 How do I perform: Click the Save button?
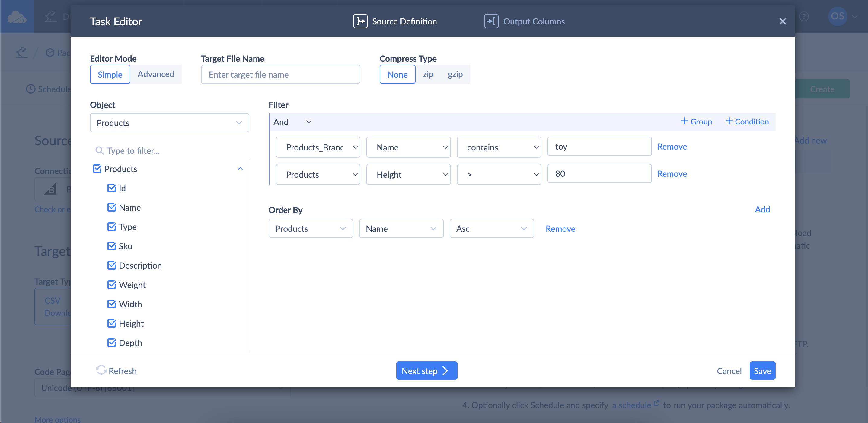762,370
